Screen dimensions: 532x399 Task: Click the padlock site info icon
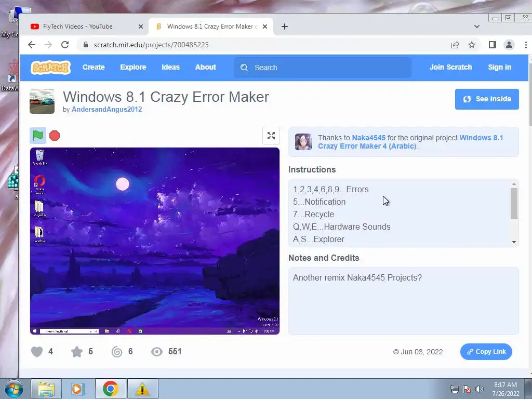(x=86, y=45)
